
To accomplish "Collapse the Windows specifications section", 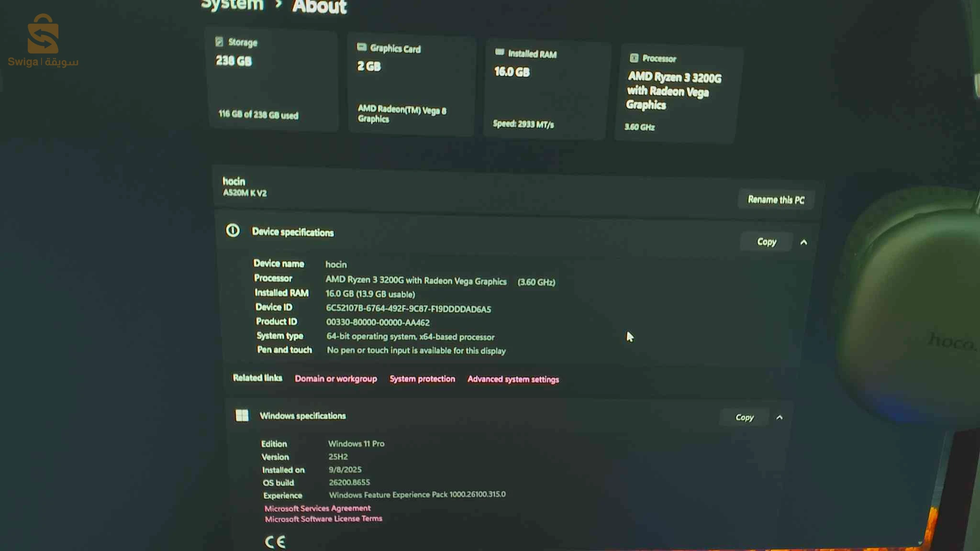I will (x=780, y=418).
